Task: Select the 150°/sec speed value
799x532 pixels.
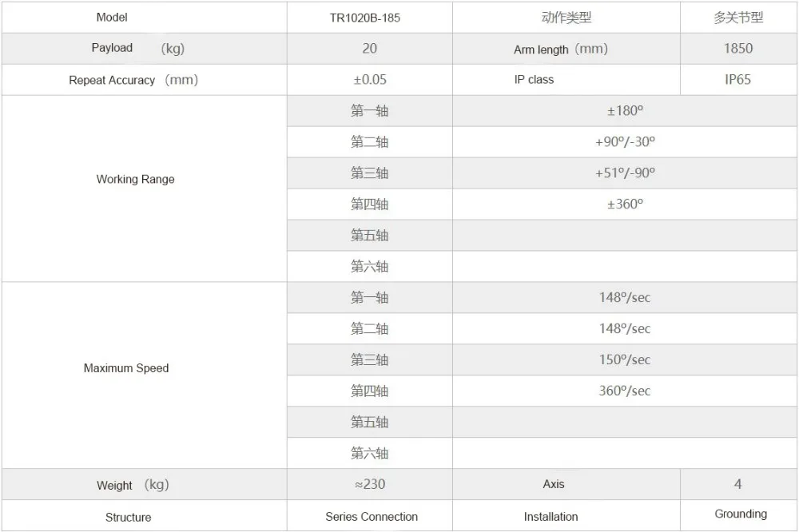Action: click(x=625, y=359)
